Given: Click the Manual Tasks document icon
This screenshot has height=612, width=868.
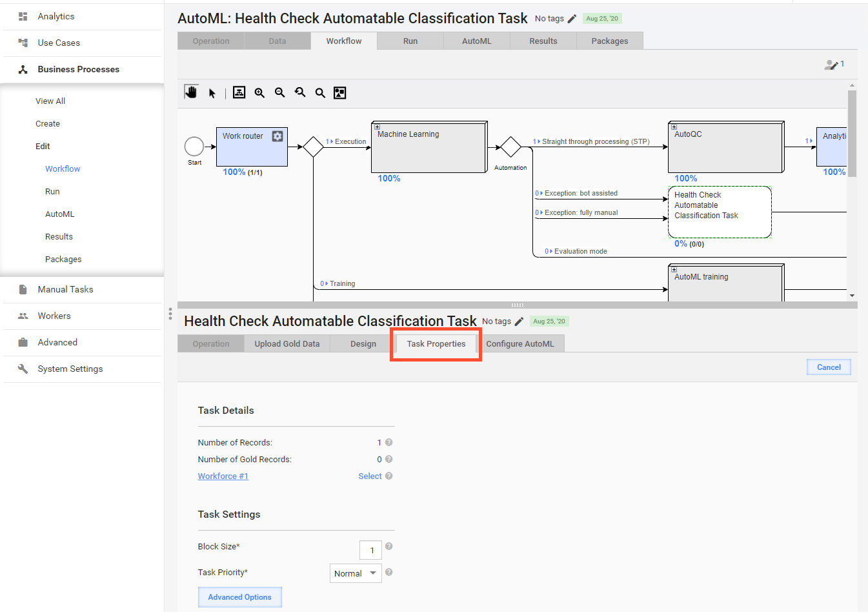Looking at the screenshot, I should coord(23,289).
